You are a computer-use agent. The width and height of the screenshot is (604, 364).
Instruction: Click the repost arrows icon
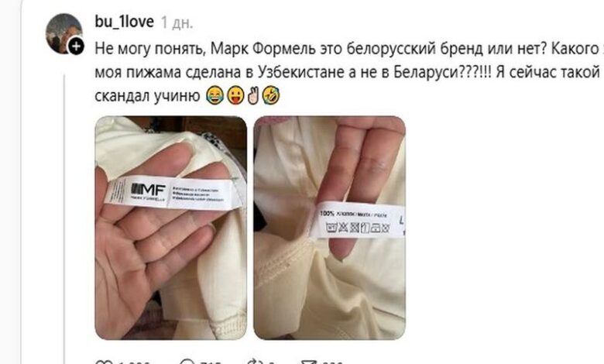coord(254,362)
